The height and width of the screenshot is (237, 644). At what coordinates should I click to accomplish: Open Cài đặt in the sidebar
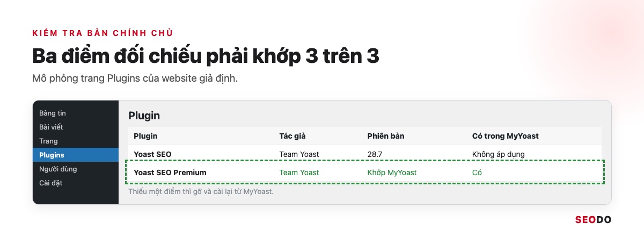51,183
